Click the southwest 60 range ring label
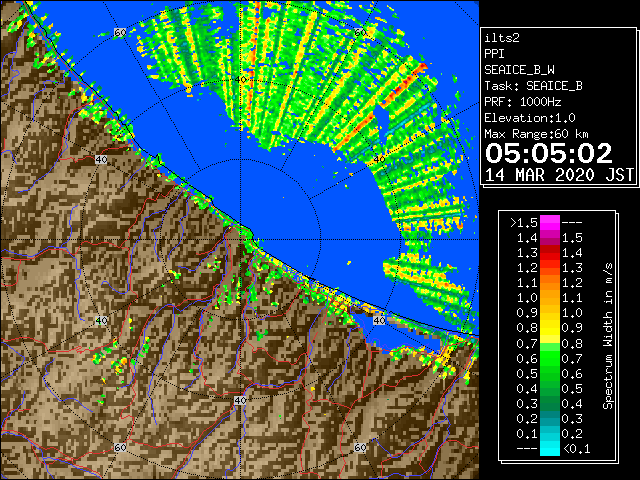This screenshot has width=640, height=480. click(x=120, y=447)
